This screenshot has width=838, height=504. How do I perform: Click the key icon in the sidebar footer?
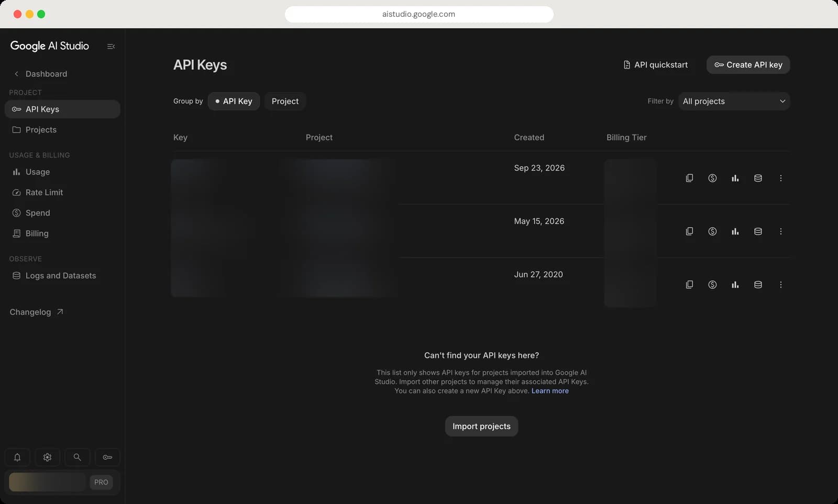click(x=107, y=457)
